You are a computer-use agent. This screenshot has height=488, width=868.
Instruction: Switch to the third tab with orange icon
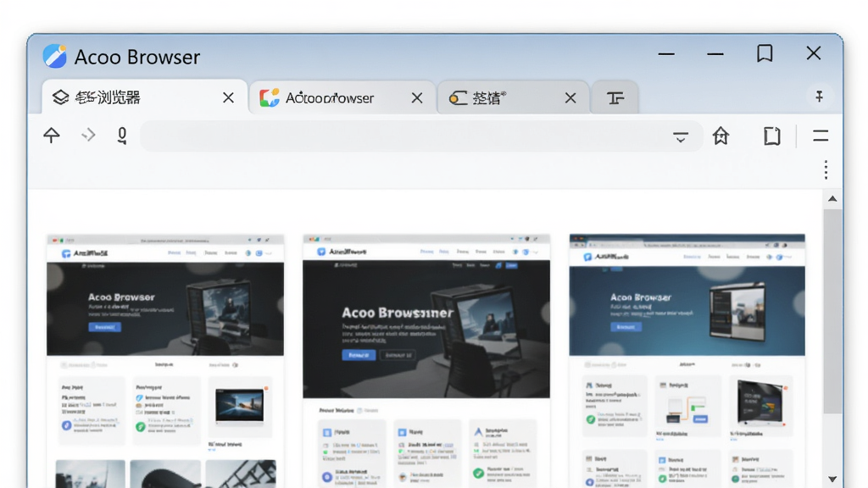coord(514,98)
